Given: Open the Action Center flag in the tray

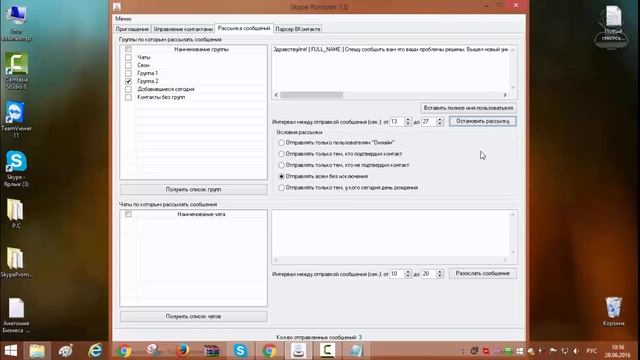Looking at the screenshot, I should point(553,351).
